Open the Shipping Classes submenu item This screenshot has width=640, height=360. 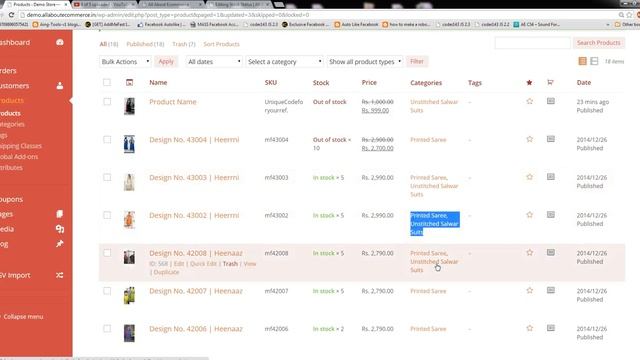pos(20,146)
